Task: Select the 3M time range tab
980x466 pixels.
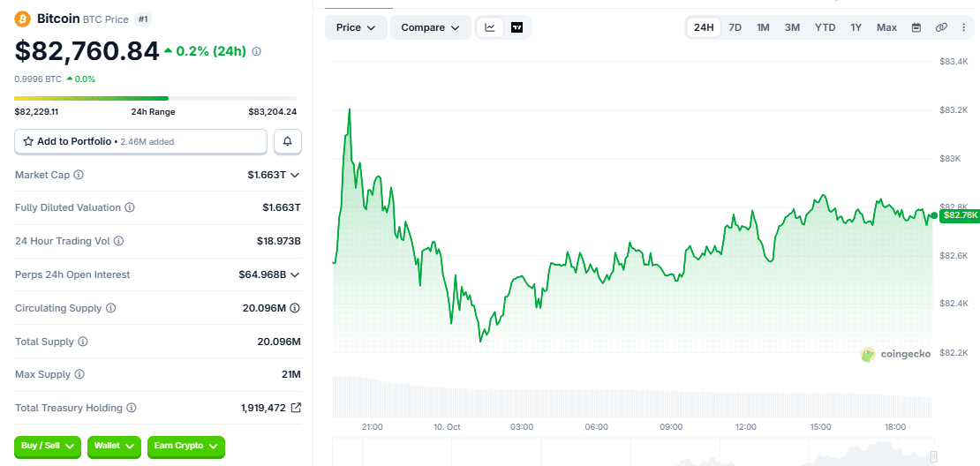Action: coord(792,27)
